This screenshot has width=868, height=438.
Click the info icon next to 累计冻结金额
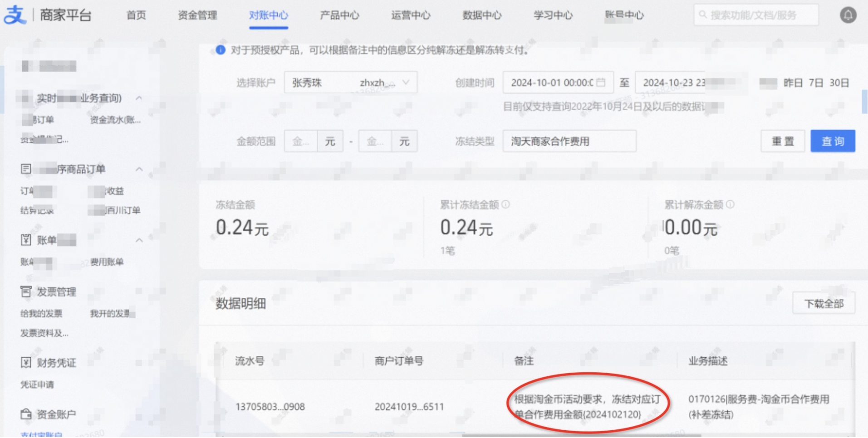[x=505, y=204]
